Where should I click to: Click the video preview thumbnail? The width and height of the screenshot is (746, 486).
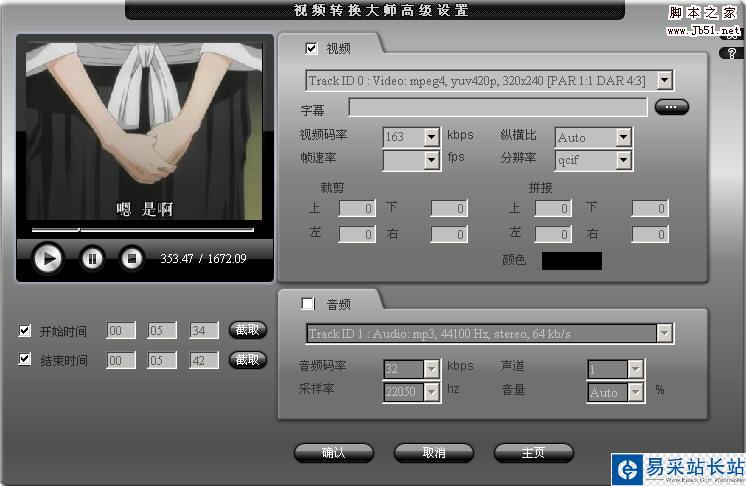tap(144, 131)
